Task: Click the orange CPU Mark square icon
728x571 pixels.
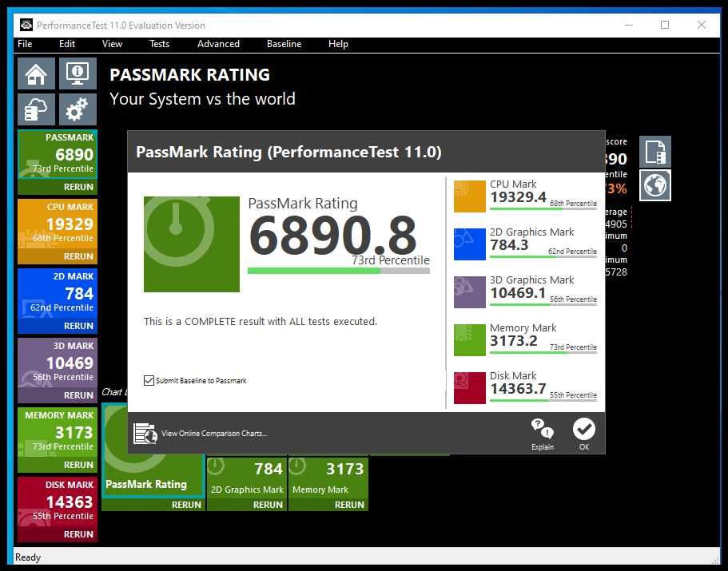Action: (469, 196)
